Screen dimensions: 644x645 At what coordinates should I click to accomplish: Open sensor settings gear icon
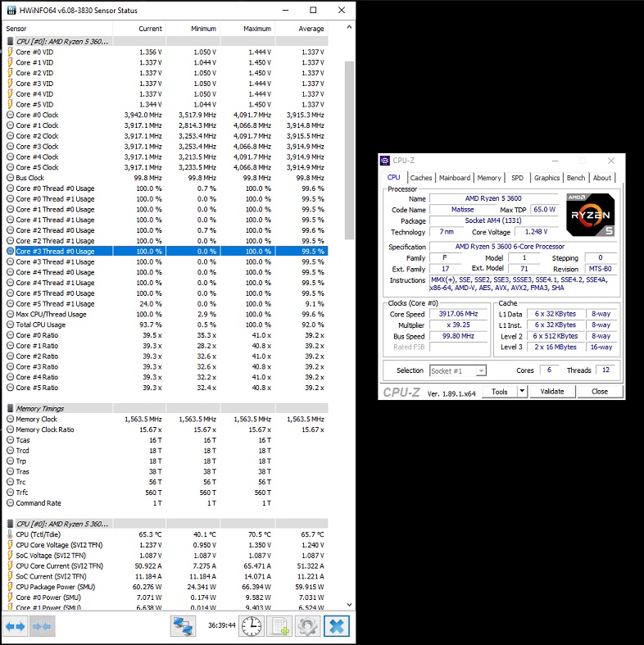(307, 626)
